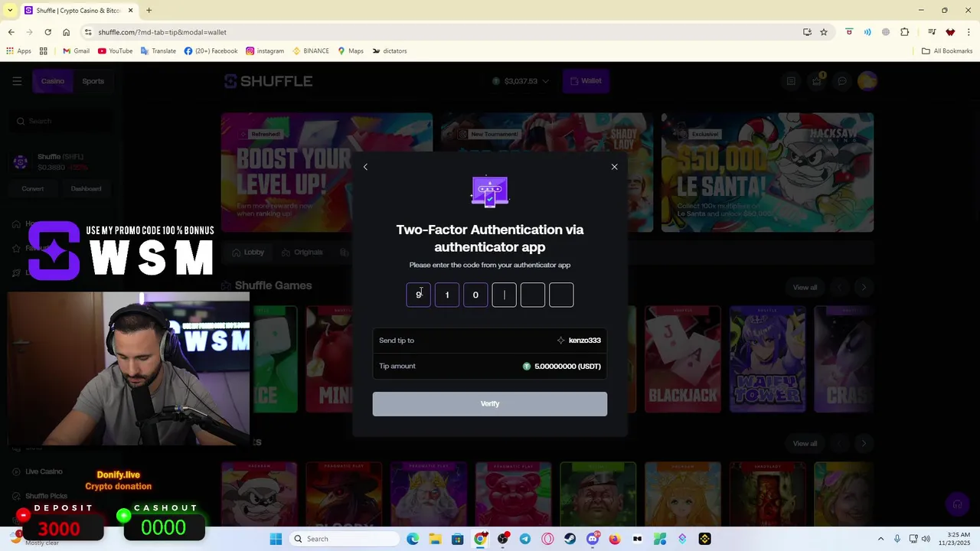Open Telegram from the taskbar
980x551 pixels.
(525, 539)
